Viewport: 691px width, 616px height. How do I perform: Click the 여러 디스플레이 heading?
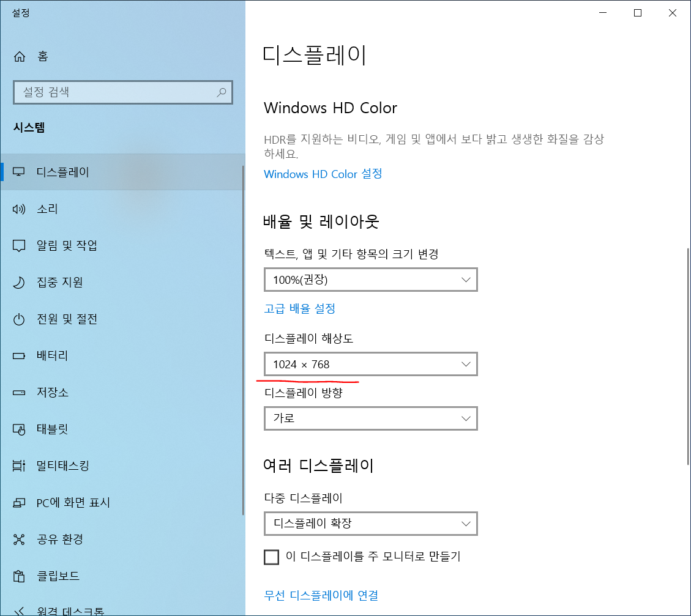click(x=318, y=466)
